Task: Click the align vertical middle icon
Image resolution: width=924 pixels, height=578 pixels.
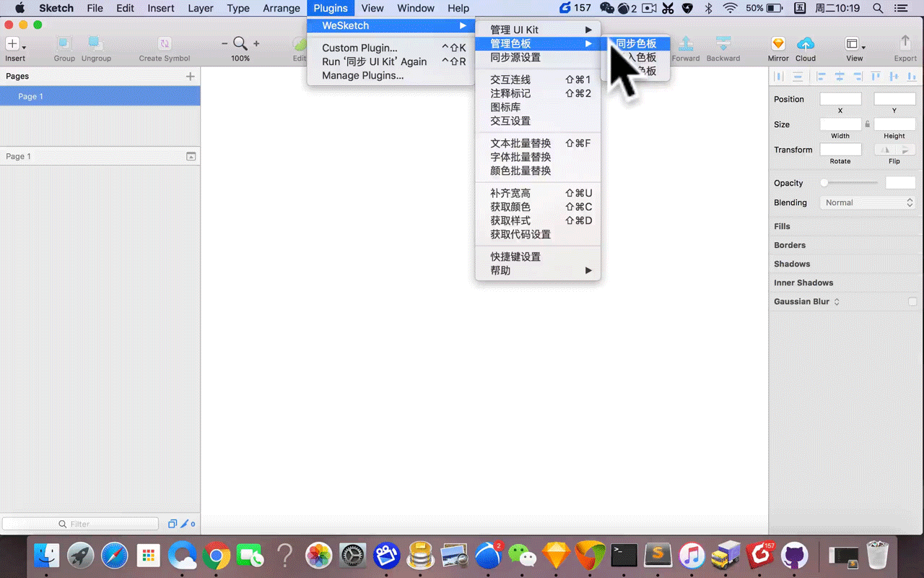Action: tap(894, 76)
